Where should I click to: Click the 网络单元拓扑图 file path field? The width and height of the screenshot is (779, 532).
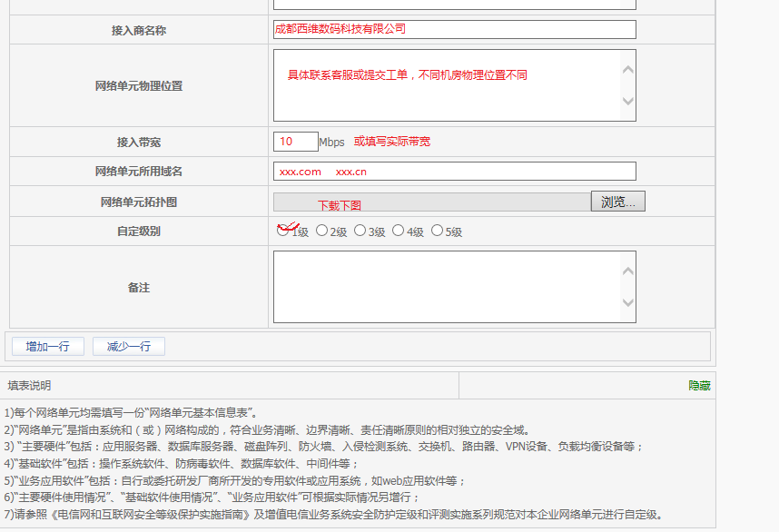(431, 202)
